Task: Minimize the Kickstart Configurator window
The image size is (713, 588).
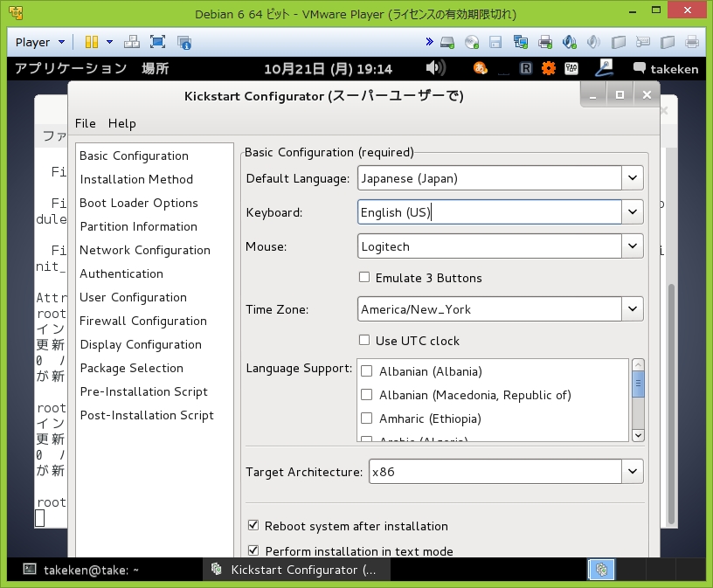Action: tap(592, 95)
